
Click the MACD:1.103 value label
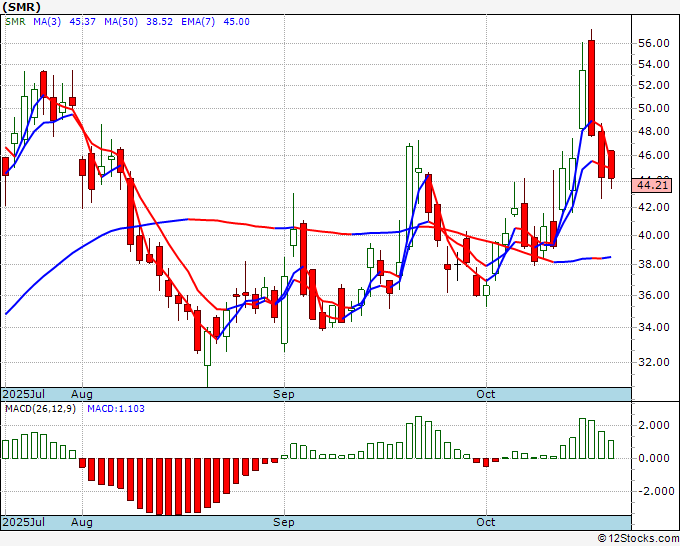[x=113, y=409]
